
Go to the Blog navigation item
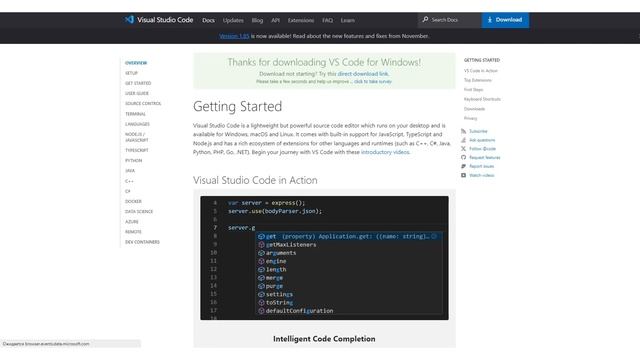[x=257, y=20]
